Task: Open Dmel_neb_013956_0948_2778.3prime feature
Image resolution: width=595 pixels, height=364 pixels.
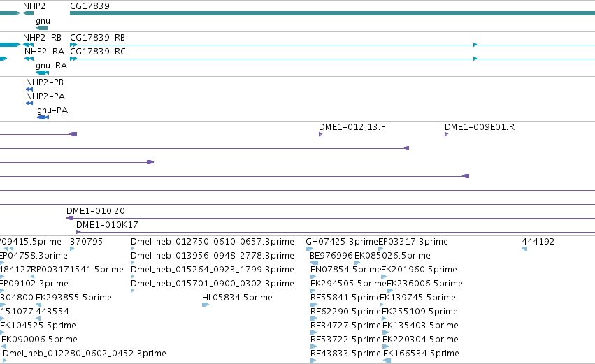Action: pyautogui.click(x=212, y=256)
